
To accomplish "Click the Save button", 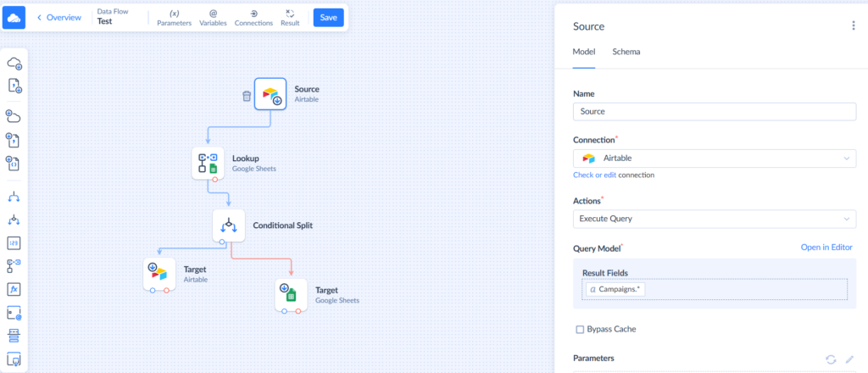I will 328,18.
